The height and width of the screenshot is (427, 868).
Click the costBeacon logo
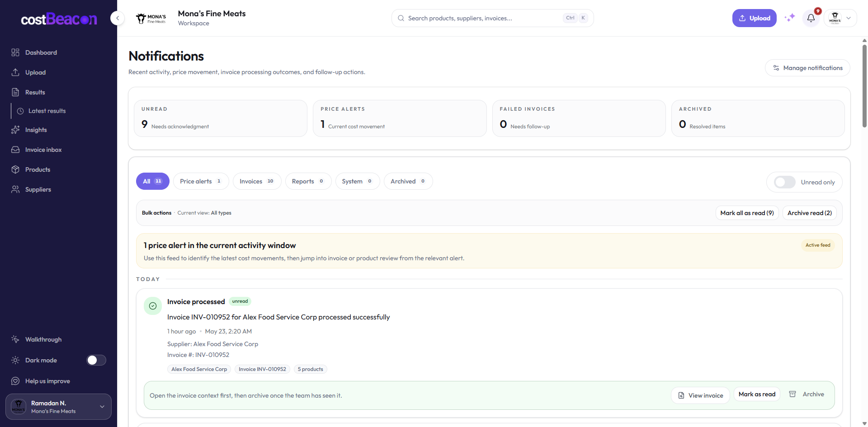pyautogui.click(x=59, y=19)
